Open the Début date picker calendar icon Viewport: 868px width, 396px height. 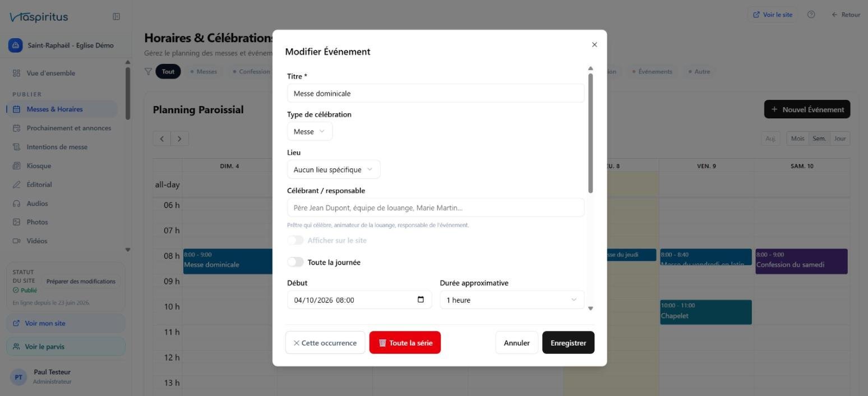421,300
